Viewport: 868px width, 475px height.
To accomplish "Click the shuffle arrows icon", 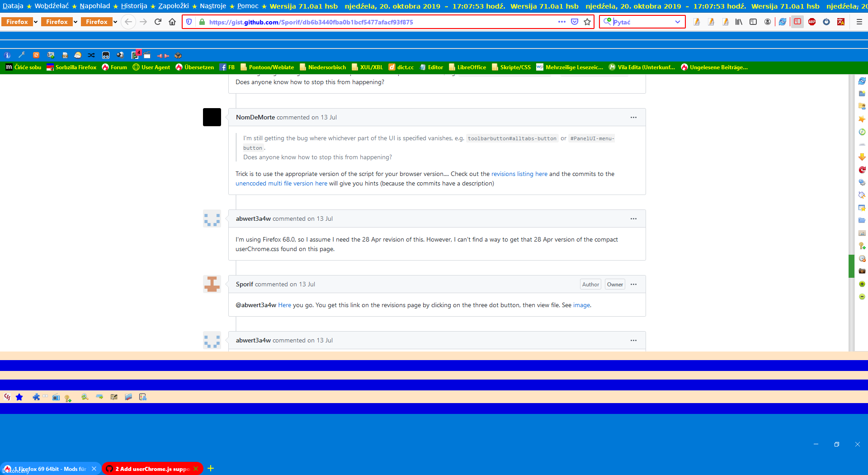I will 91,55.
